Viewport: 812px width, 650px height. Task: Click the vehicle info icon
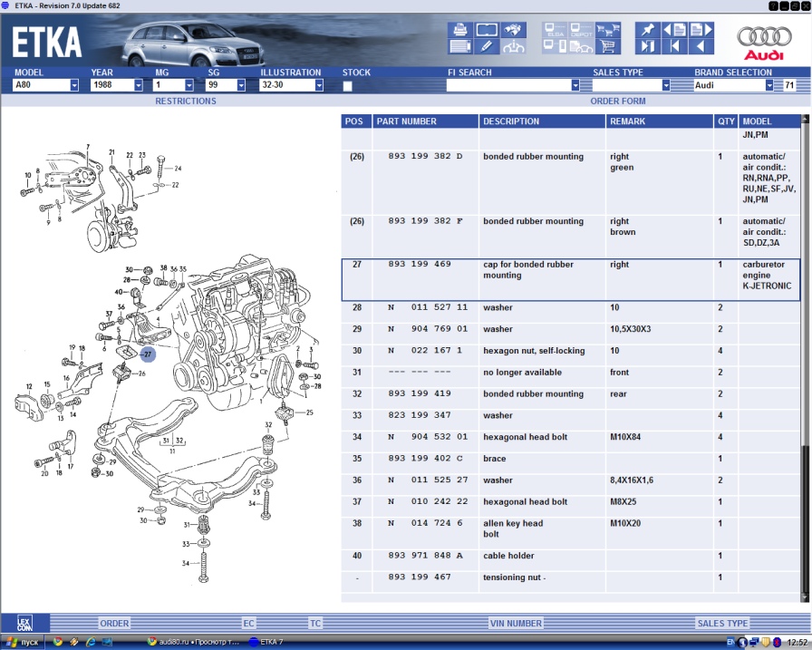(x=513, y=46)
